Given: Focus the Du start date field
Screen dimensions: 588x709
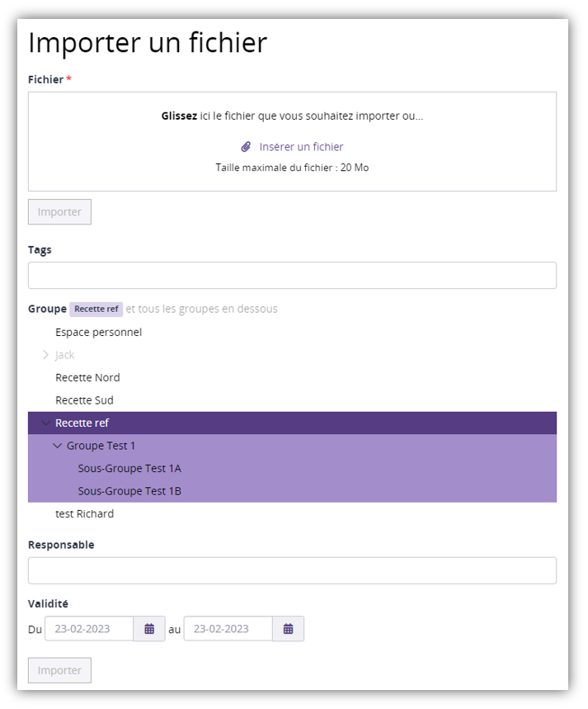Looking at the screenshot, I should click(89, 629).
